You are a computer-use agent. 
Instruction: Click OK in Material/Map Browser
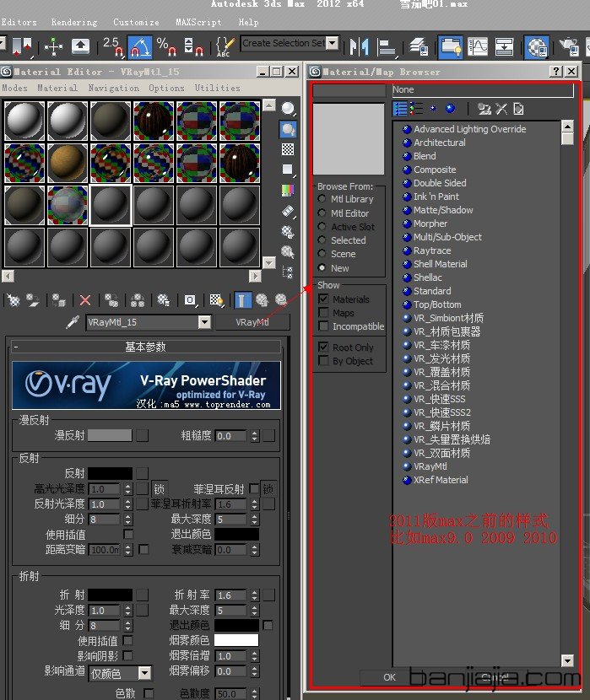click(389, 677)
